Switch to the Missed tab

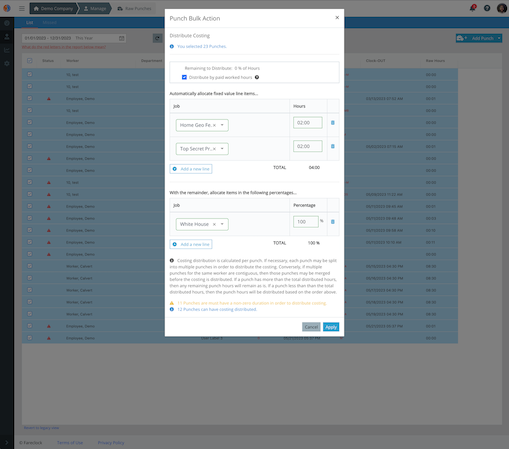[49, 22]
